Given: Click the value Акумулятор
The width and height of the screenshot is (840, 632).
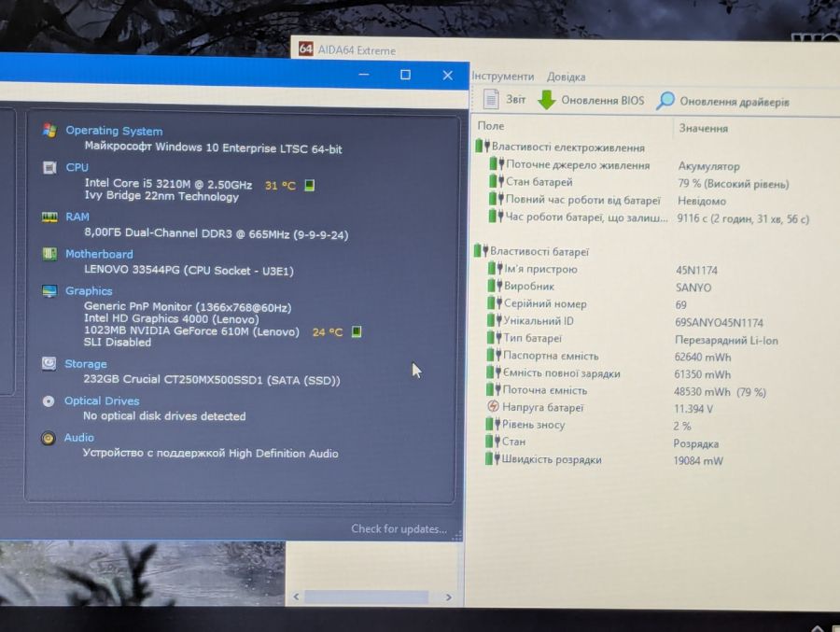Looking at the screenshot, I should coord(708,166).
